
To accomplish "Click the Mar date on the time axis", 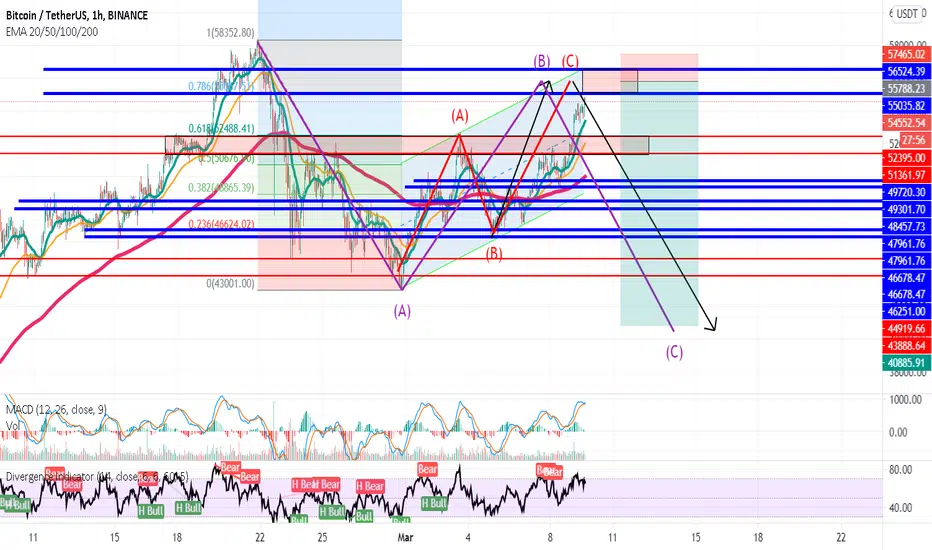I will pos(405,538).
